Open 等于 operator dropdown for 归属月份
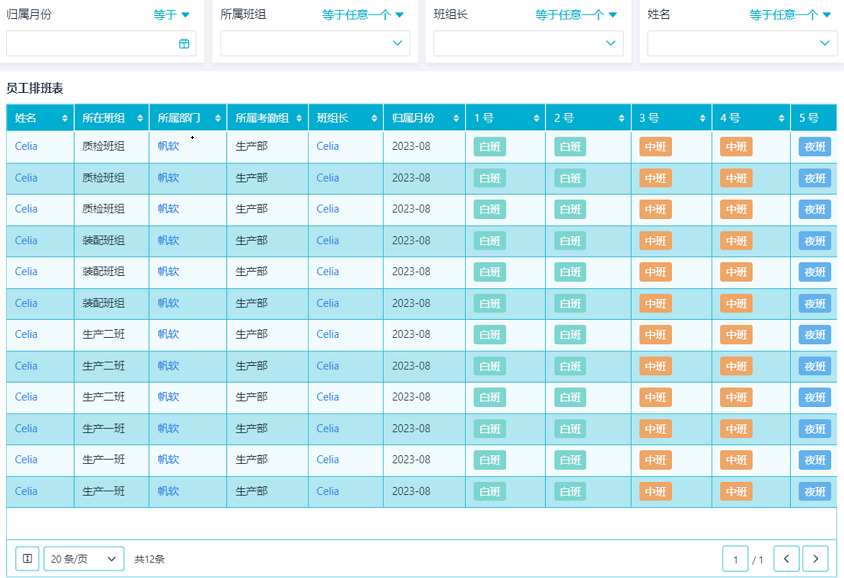This screenshot has width=844, height=578. point(172,15)
